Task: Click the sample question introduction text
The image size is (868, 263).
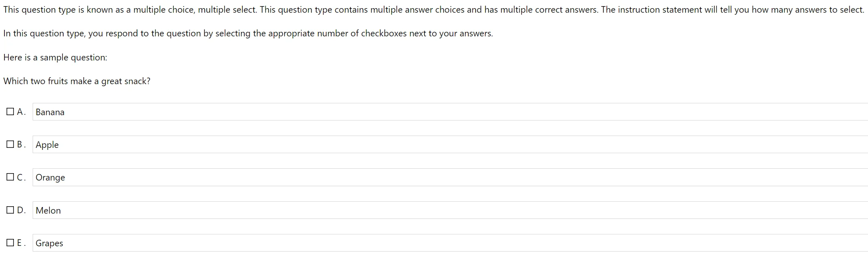Action: [55, 57]
